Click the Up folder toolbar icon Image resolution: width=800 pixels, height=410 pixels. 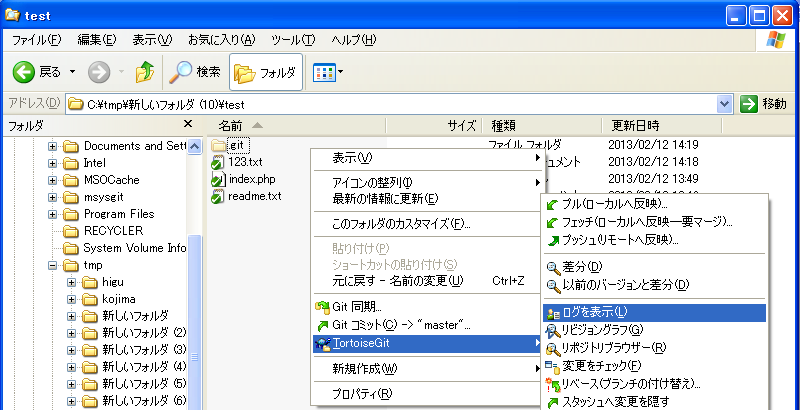(x=144, y=72)
